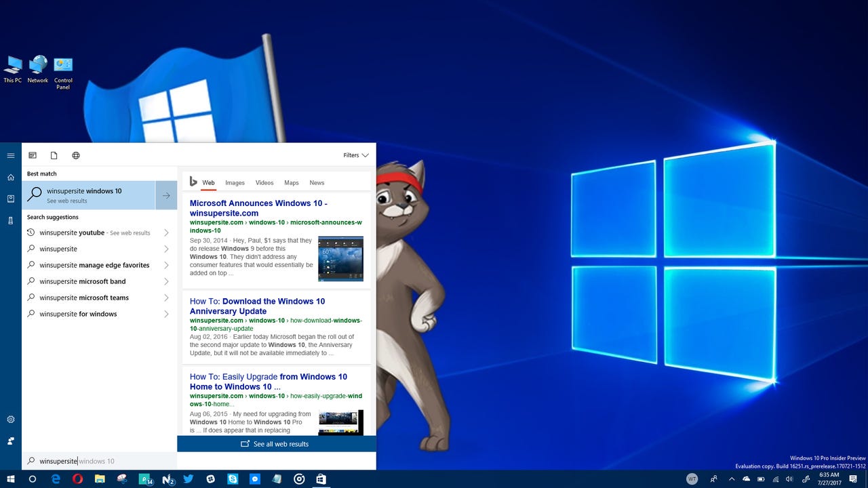The height and width of the screenshot is (488, 868).
Task: Filter search results by Web using globe icon
Action: click(x=76, y=155)
